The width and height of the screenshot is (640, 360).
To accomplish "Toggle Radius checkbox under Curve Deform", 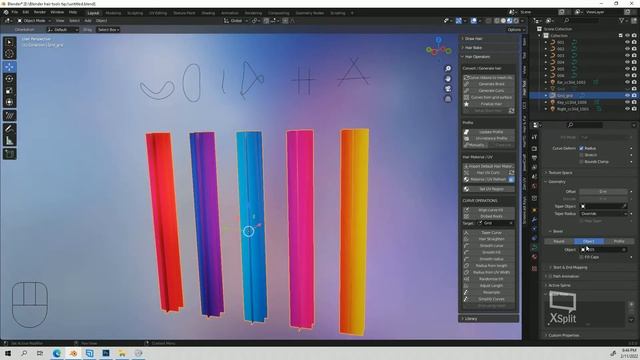I will click(581, 149).
